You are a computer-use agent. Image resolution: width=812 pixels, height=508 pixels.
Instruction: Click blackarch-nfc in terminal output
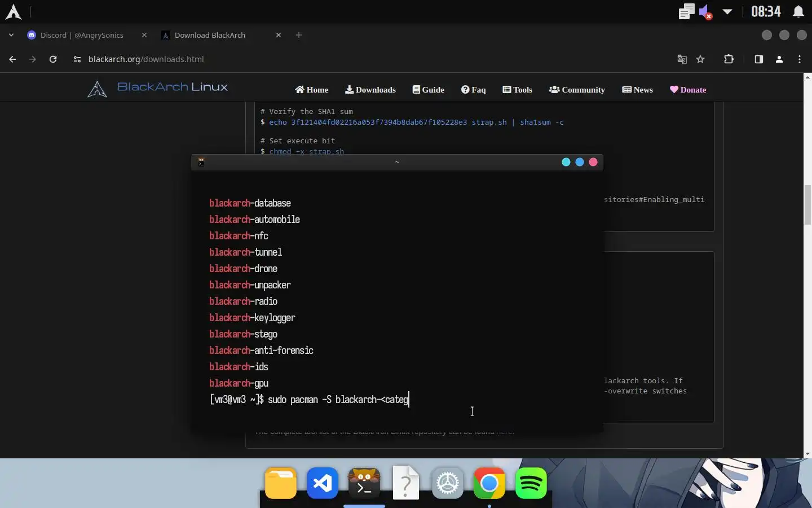[x=239, y=236]
